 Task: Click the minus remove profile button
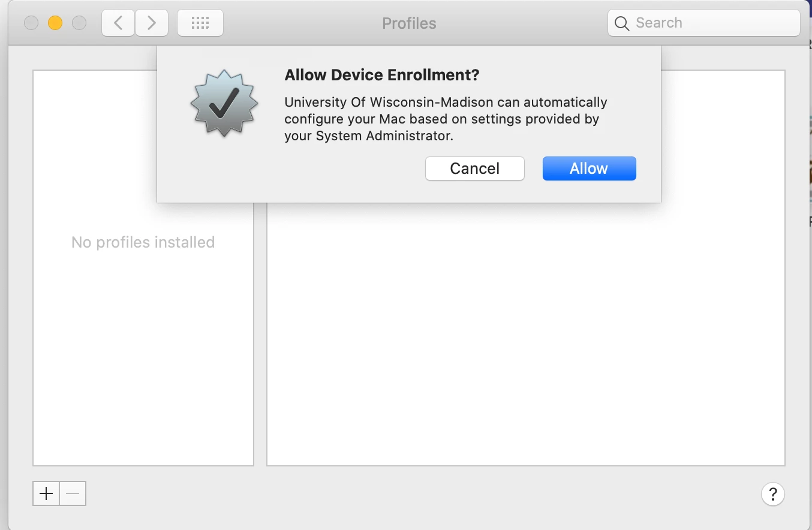(x=73, y=493)
